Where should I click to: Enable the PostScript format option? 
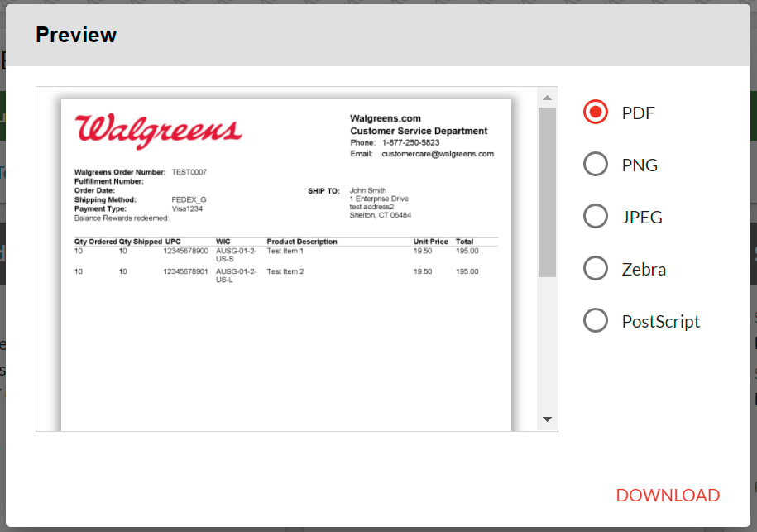(x=596, y=321)
